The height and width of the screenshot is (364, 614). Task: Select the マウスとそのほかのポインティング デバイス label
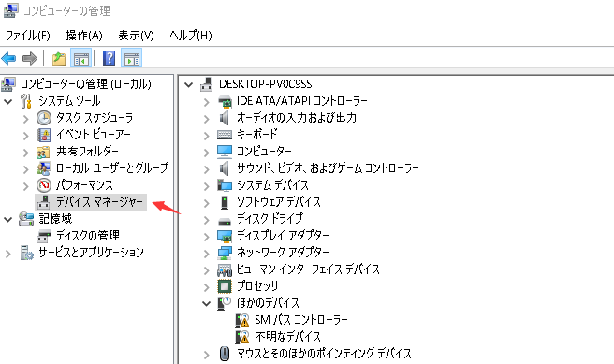[x=324, y=354]
